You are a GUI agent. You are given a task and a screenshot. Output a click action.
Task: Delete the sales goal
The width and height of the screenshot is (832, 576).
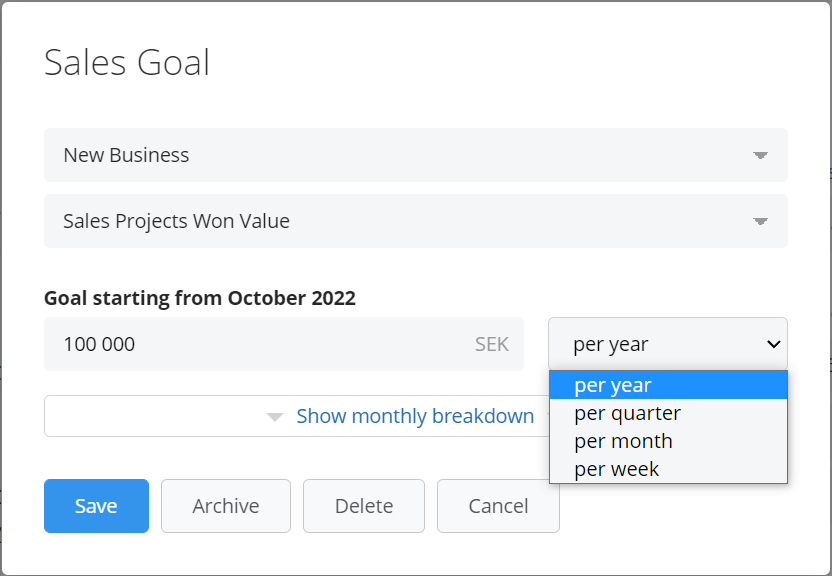point(363,506)
